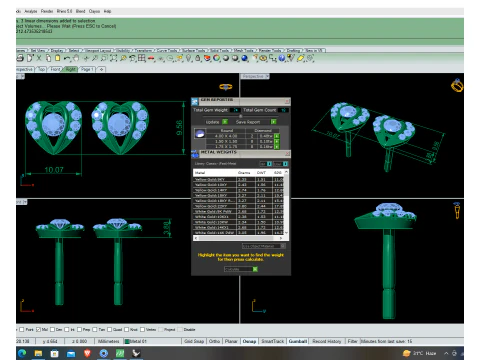Toggle Grid Snap in status bar
This screenshot has height=360, width=480.
(194, 341)
